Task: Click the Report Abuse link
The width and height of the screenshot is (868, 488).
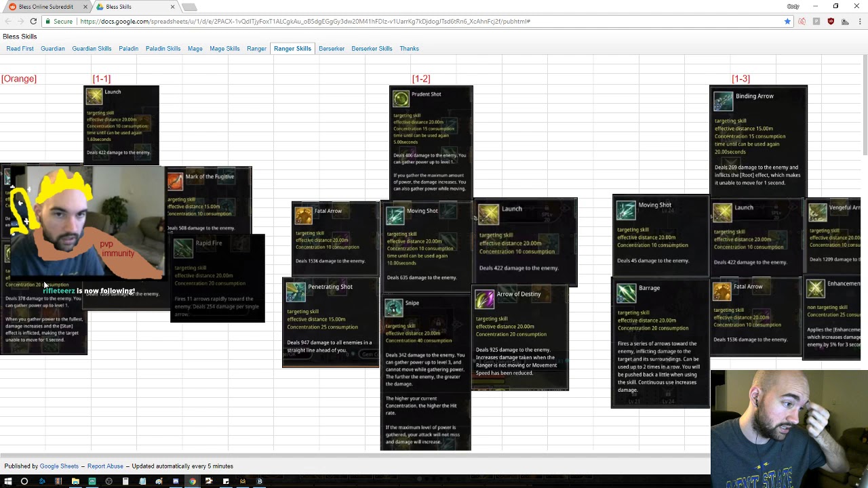Action: [x=105, y=466]
